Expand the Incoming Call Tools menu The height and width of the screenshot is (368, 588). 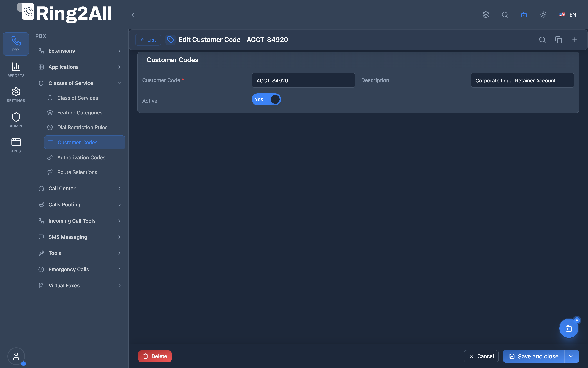coord(80,221)
